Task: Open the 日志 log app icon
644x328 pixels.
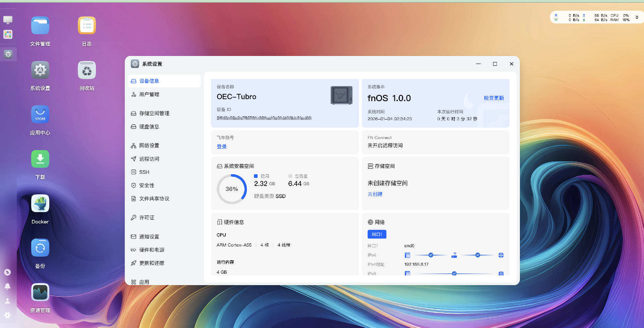Action: [87, 26]
